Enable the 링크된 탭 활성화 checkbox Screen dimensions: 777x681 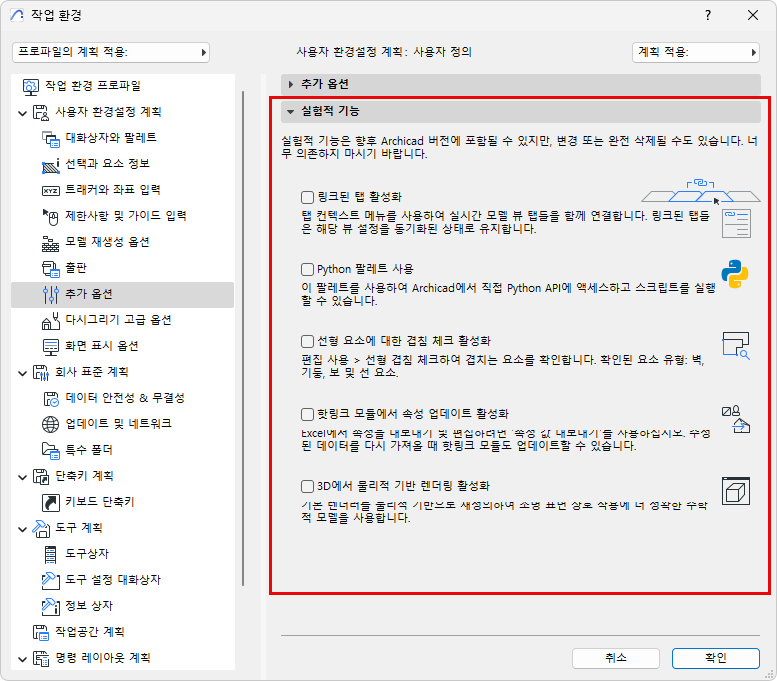click(307, 197)
